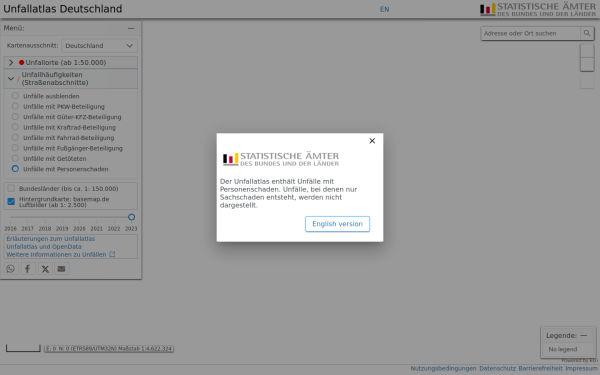The image size is (600, 375).
Task: Click the Statistische Ämter logo in header
Action: [538, 10]
